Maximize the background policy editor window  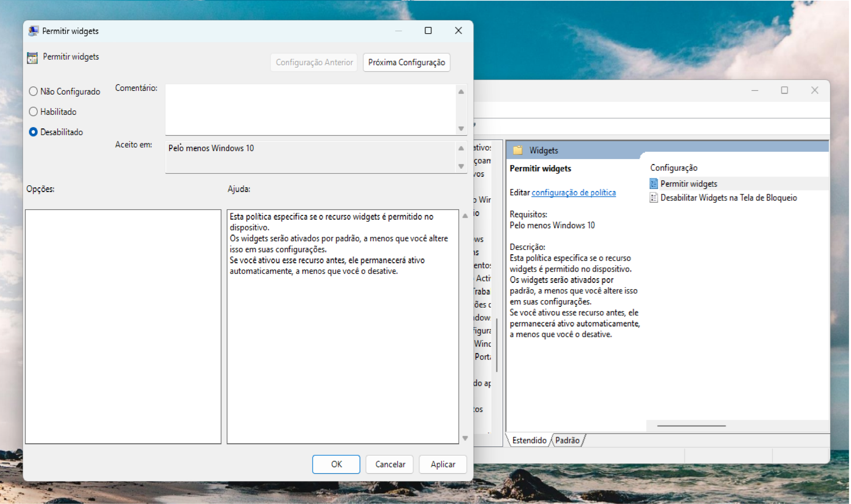(x=785, y=90)
